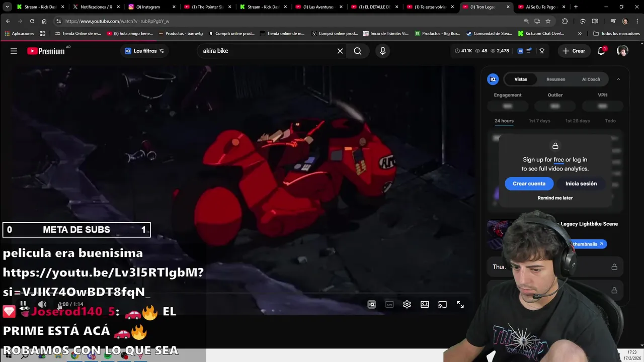Open the page zoom magnifier in address bar
This screenshot has width=644, height=362.
point(526,21)
